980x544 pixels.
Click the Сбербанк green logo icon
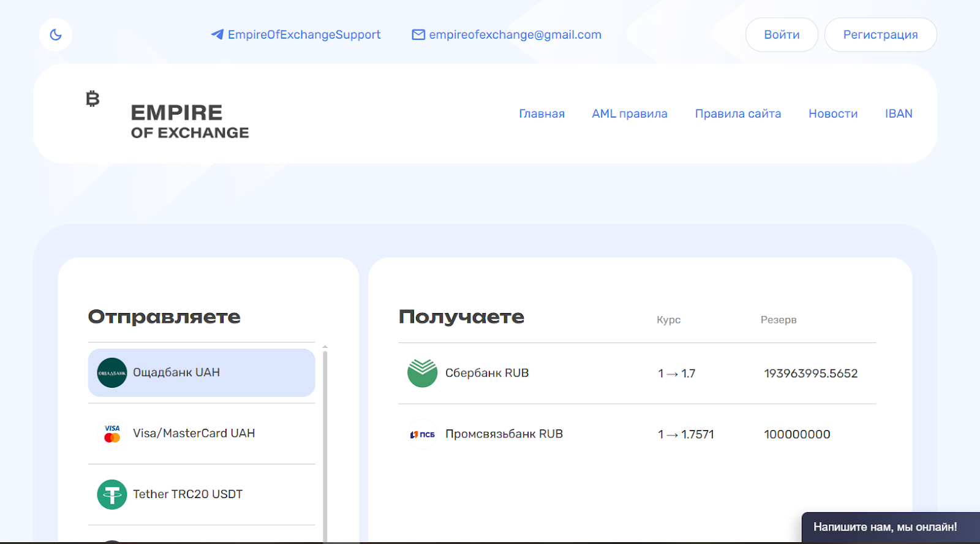pos(423,373)
